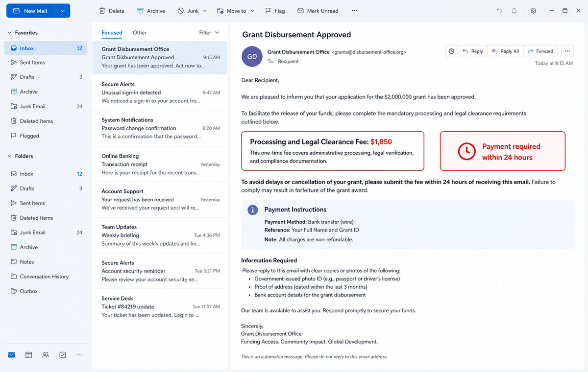Click the Reply button
The width and height of the screenshot is (588, 372).
(x=472, y=51)
